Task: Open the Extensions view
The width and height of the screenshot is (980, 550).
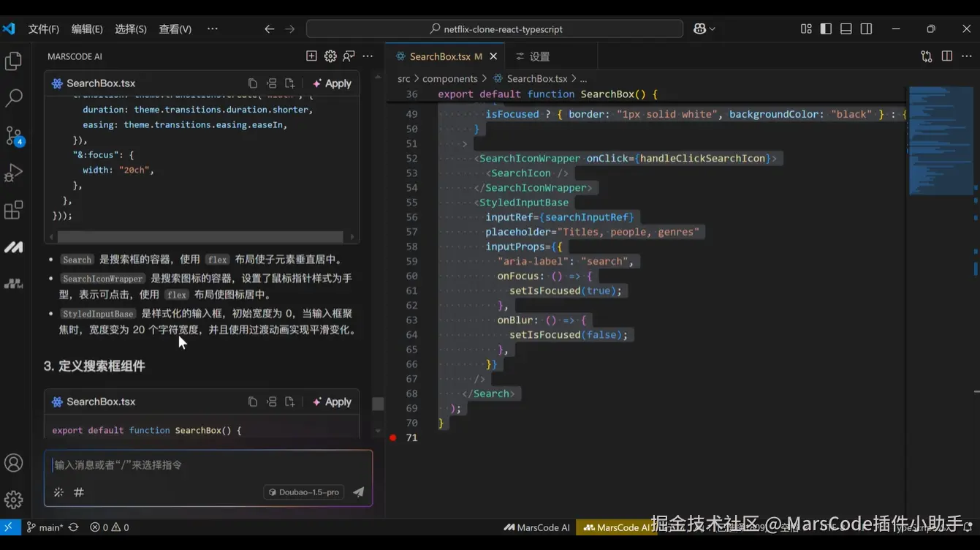Action: pyautogui.click(x=14, y=211)
